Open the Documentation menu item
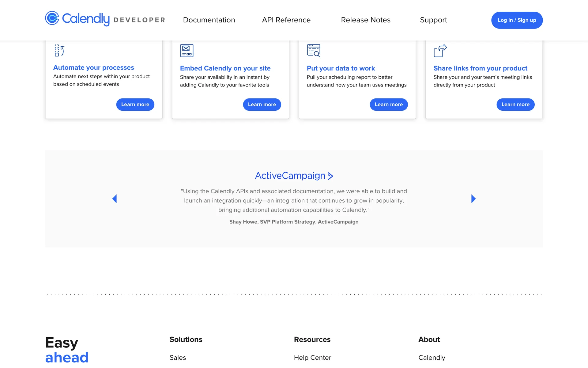Viewport: 588px width, 368px height. 209,20
